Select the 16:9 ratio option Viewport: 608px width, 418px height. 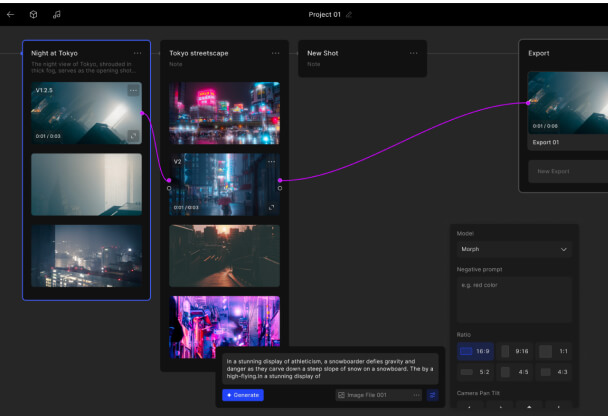click(475, 351)
